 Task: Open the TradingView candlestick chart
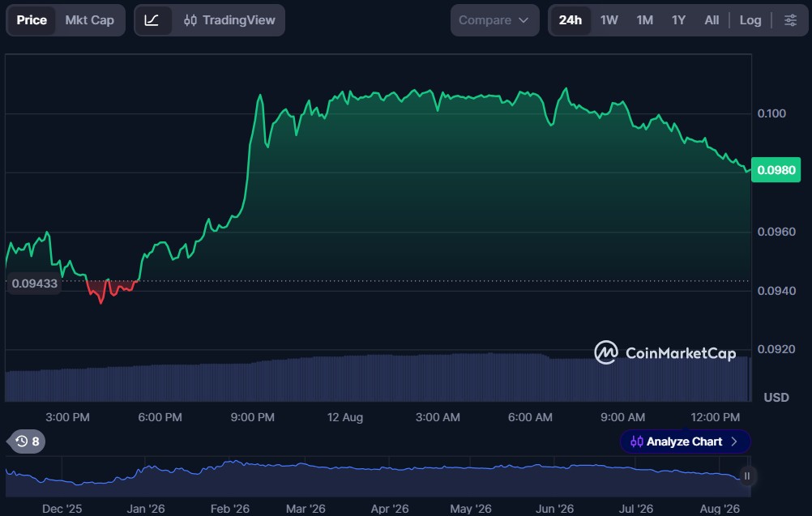click(229, 20)
